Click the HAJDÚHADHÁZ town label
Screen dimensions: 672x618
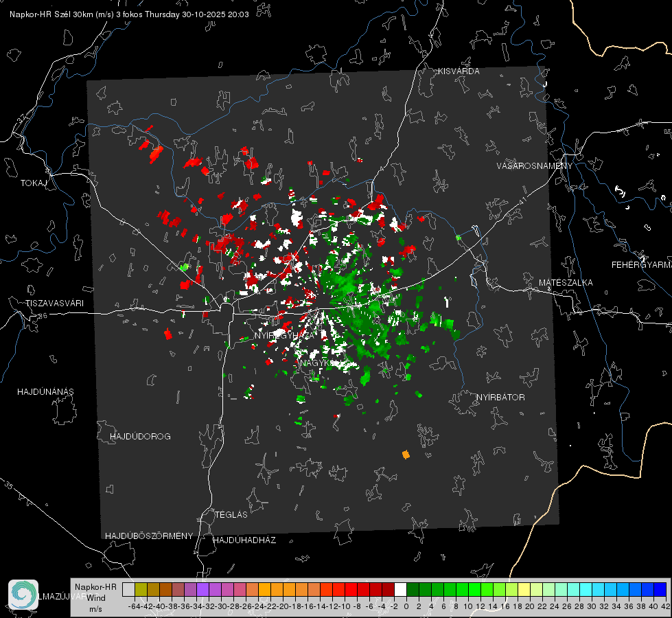click(244, 540)
